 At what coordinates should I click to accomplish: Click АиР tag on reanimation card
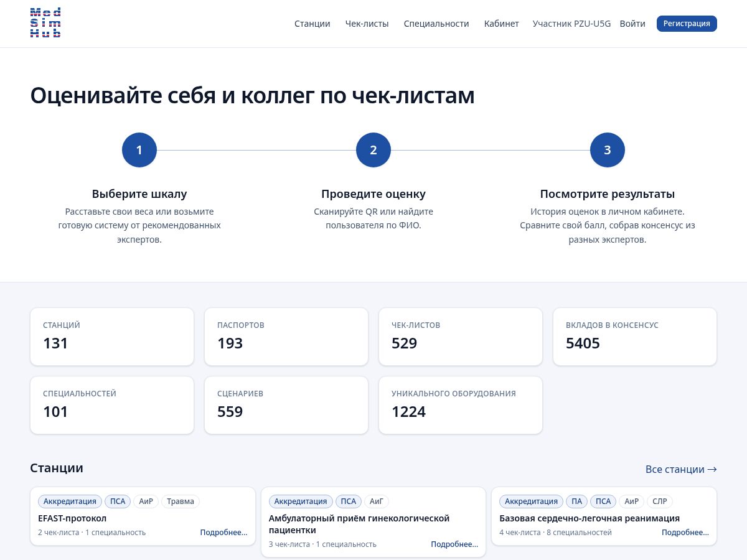(x=632, y=501)
